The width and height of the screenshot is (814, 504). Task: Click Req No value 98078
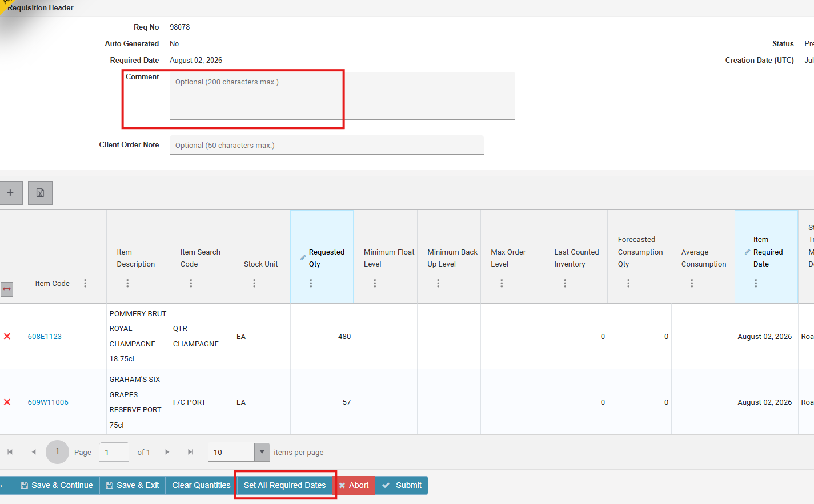pos(179,27)
